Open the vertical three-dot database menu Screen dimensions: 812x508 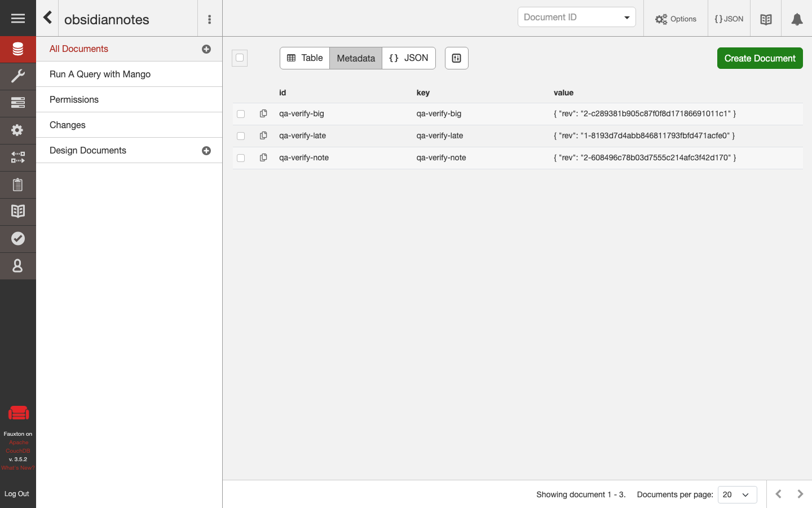coord(210,19)
